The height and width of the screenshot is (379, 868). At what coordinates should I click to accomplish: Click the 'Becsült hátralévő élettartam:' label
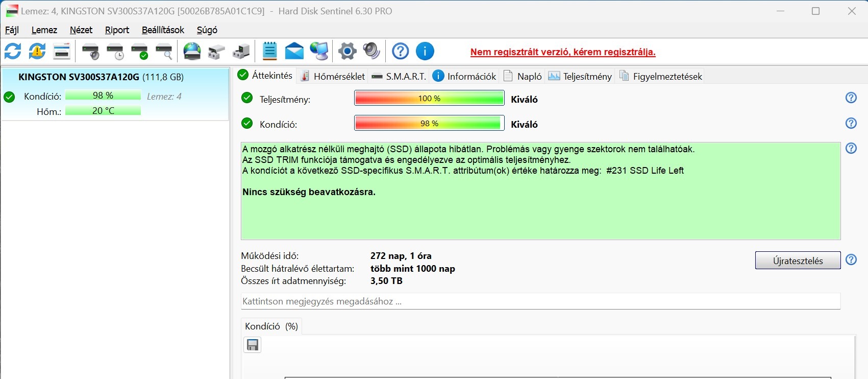click(x=297, y=269)
